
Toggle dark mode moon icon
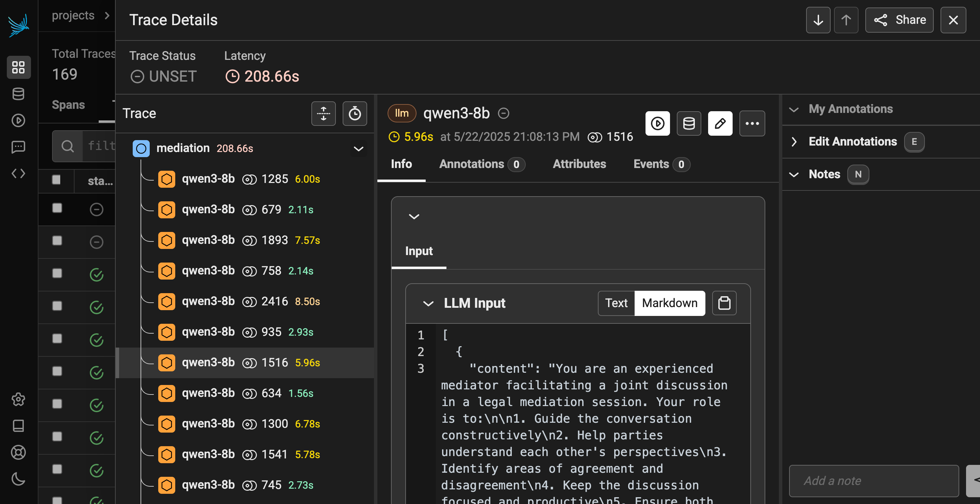click(x=18, y=479)
